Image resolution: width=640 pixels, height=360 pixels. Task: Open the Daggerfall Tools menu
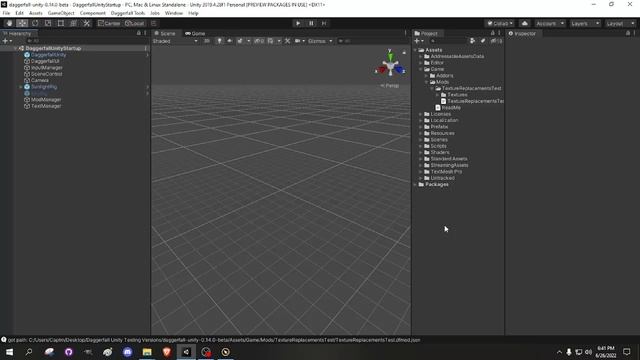tap(128, 13)
